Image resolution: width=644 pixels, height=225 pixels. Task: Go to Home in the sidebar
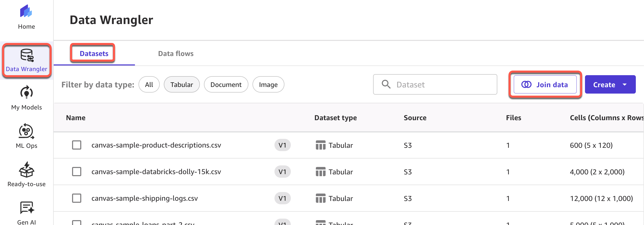[x=26, y=17]
